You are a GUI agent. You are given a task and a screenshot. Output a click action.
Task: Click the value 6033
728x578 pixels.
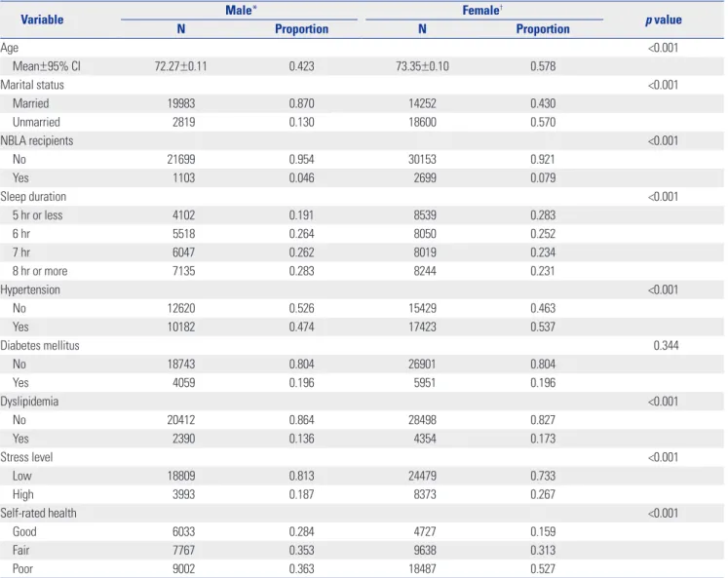(x=184, y=531)
